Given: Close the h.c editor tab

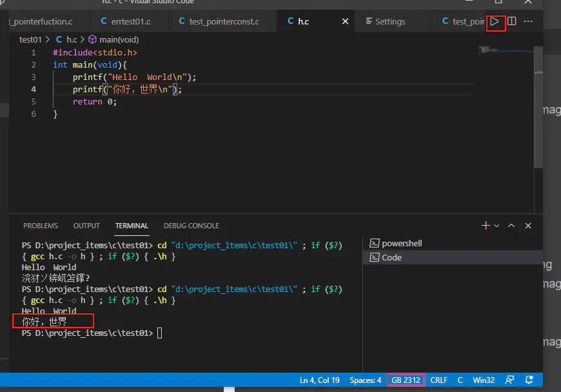Looking at the screenshot, I should pyautogui.click(x=345, y=21).
